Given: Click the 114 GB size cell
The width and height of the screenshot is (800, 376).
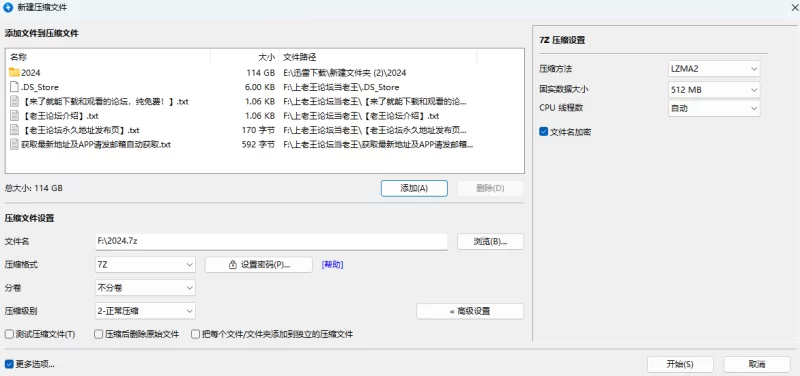Looking at the screenshot, I should (261, 73).
